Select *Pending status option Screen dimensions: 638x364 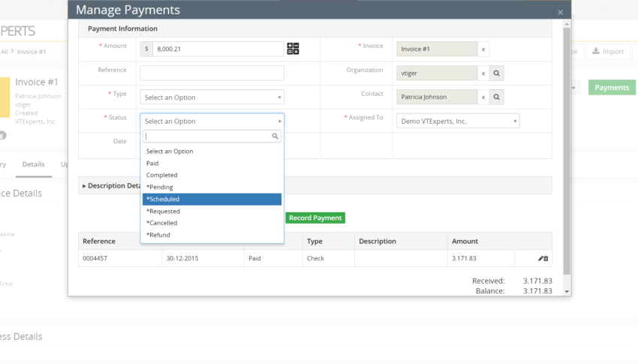tap(212, 187)
